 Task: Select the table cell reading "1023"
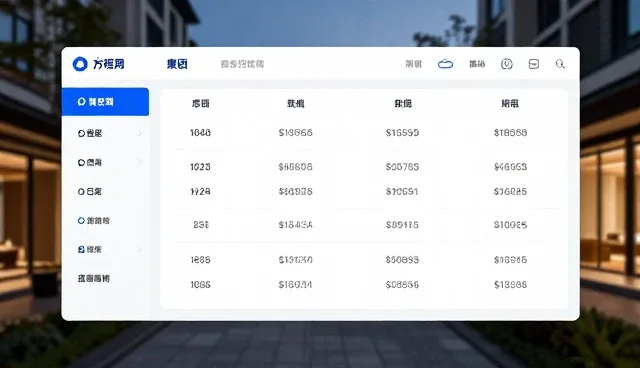[x=200, y=167]
